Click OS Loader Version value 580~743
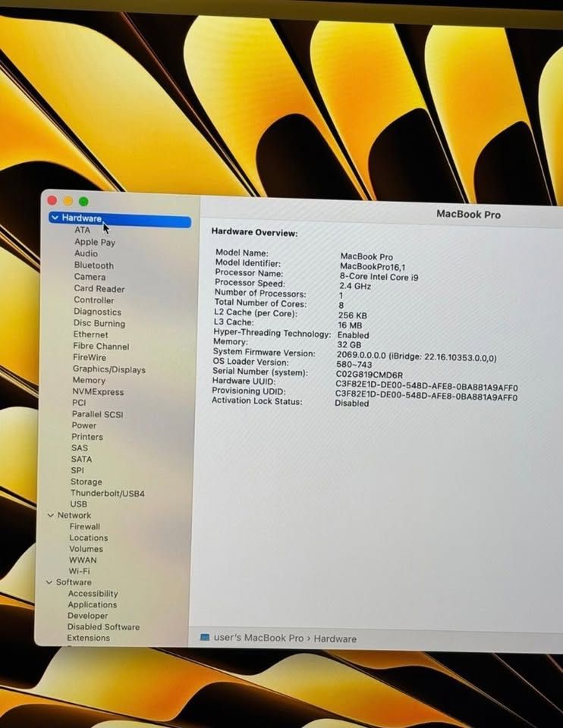The height and width of the screenshot is (728, 563). tap(354, 365)
